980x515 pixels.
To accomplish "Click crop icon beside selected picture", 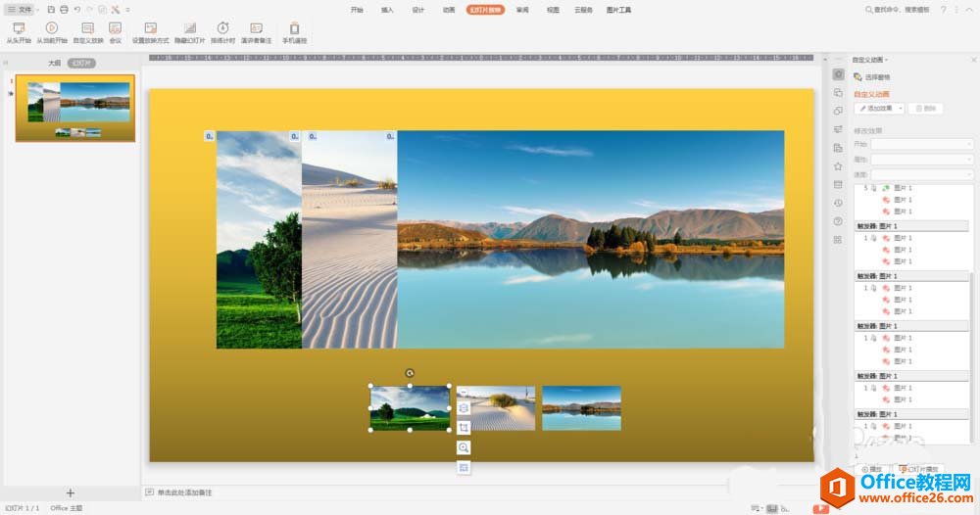I will click(x=464, y=428).
